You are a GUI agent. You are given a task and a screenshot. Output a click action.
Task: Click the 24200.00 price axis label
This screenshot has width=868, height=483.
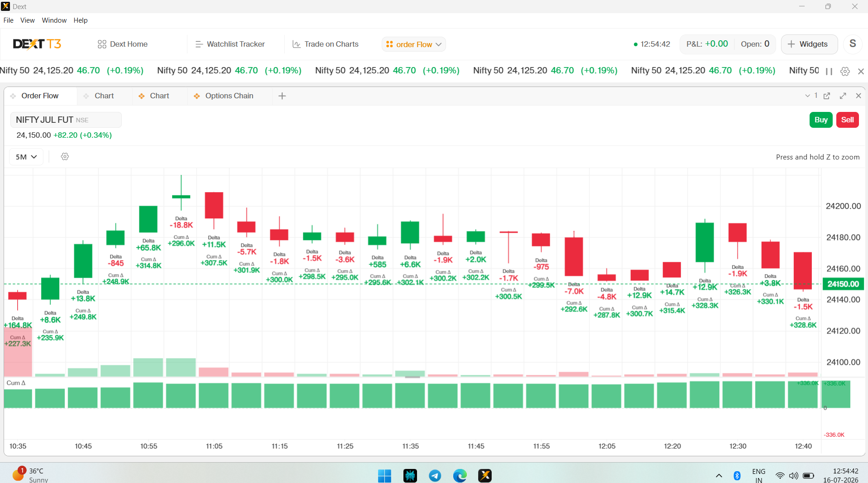(x=843, y=206)
